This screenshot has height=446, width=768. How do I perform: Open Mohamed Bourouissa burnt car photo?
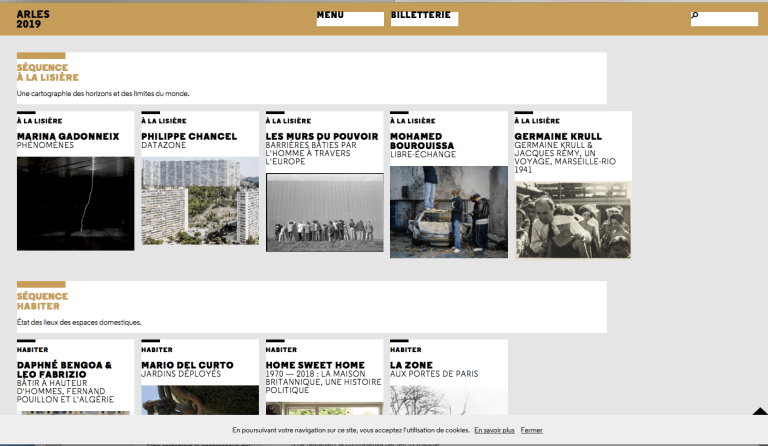pos(448,211)
